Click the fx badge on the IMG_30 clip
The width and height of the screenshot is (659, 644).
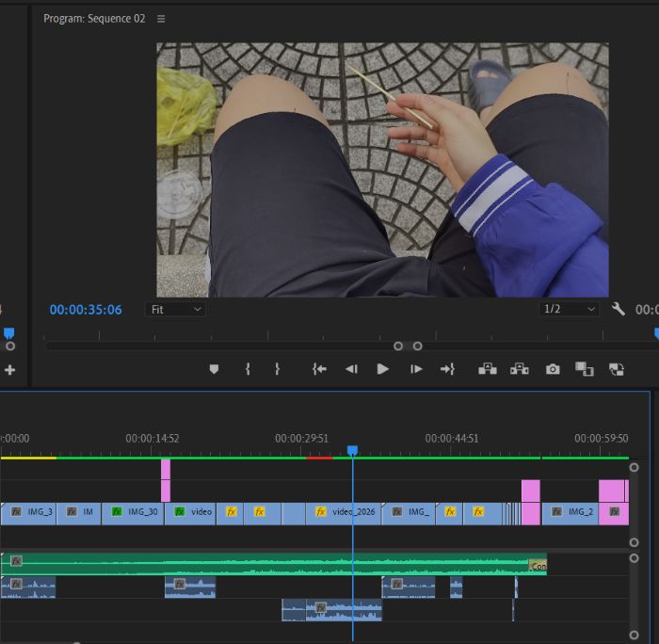pos(117,511)
